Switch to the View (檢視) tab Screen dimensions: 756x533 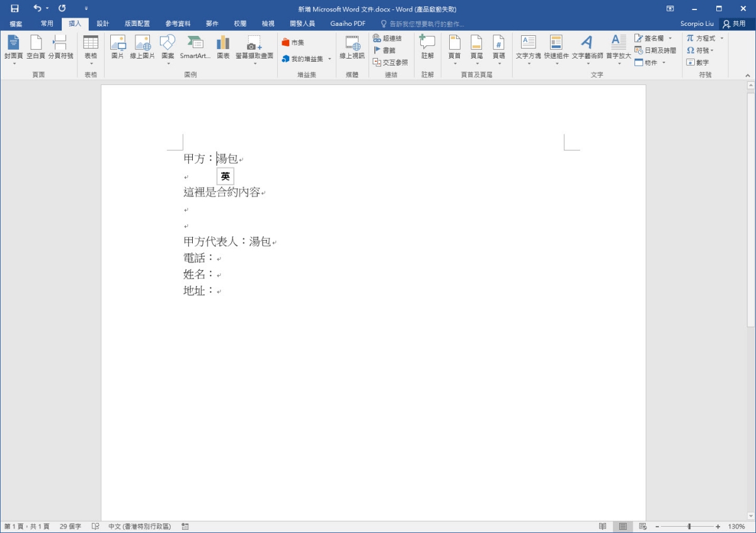coord(268,23)
